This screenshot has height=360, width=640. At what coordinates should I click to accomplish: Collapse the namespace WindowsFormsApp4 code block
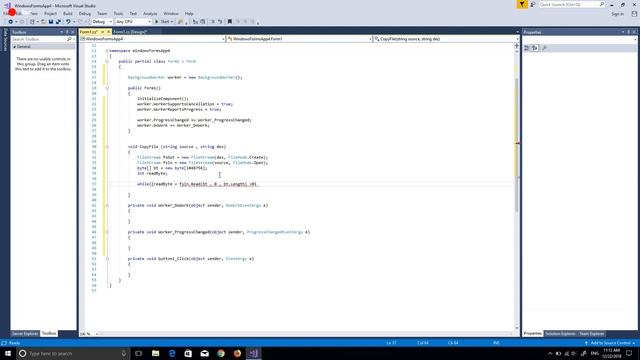point(107,51)
